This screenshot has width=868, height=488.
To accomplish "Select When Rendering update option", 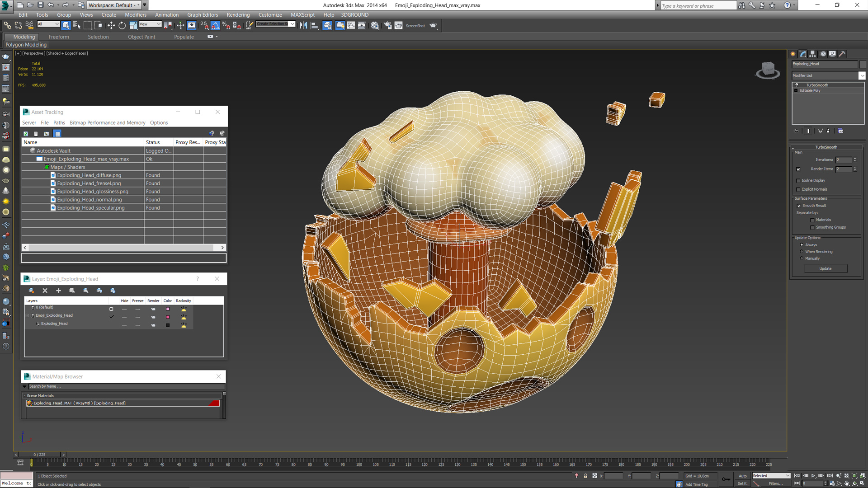I will tap(802, 252).
